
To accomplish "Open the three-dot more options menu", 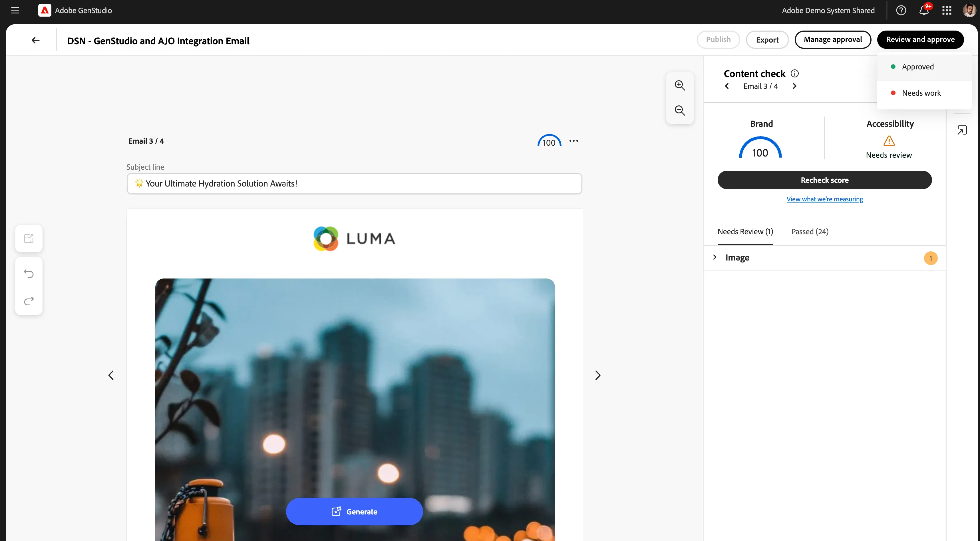I will pyautogui.click(x=574, y=141).
